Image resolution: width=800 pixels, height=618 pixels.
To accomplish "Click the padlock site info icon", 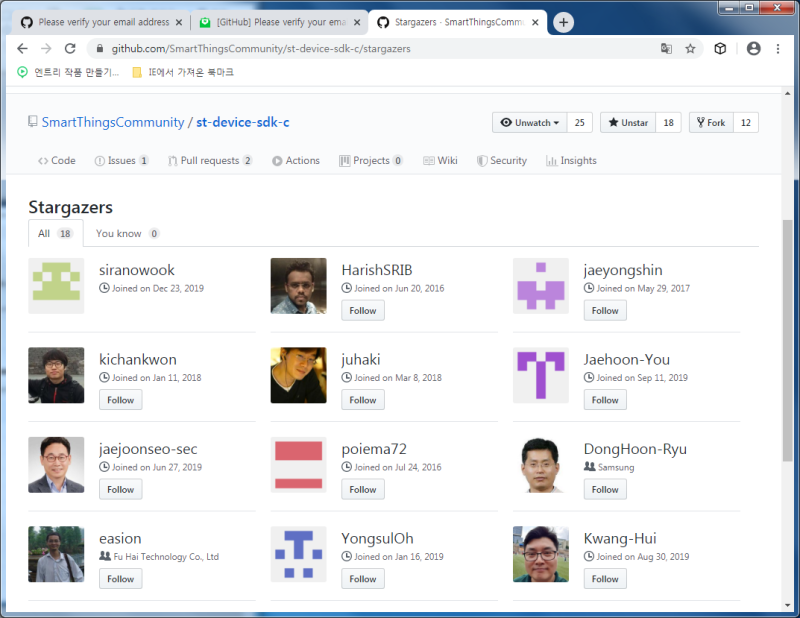I will [100, 48].
